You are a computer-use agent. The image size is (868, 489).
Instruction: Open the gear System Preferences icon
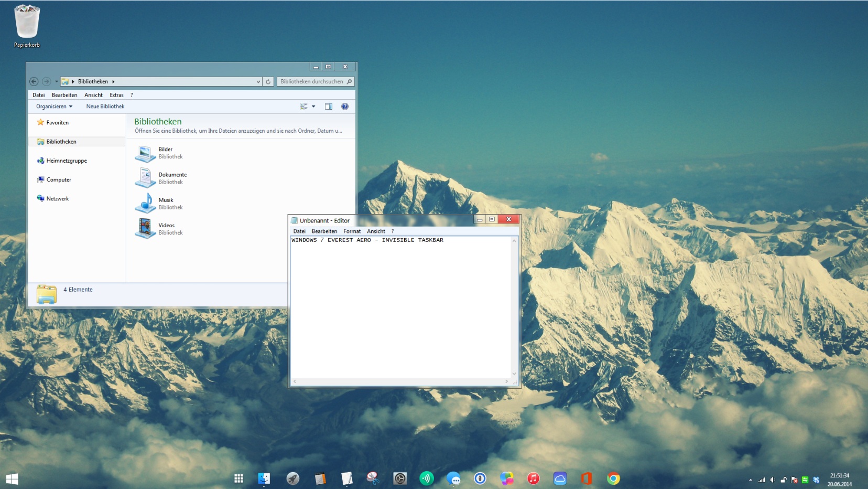point(400,478)
